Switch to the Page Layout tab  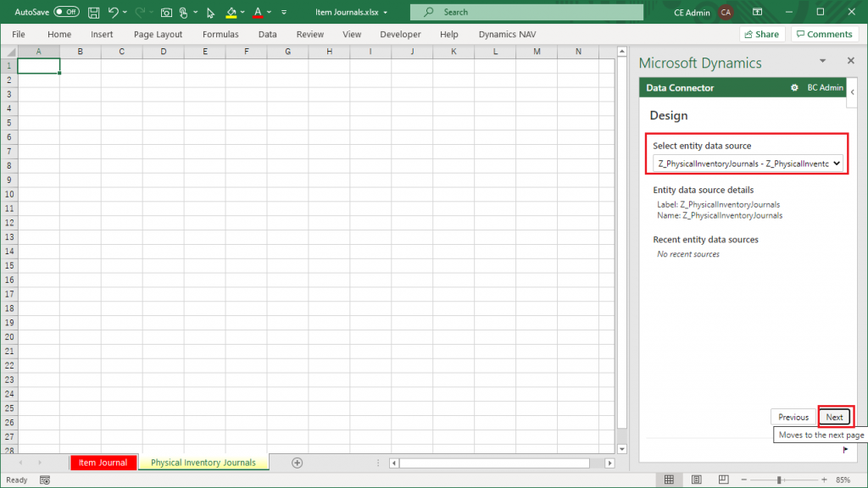coord(158,34)
